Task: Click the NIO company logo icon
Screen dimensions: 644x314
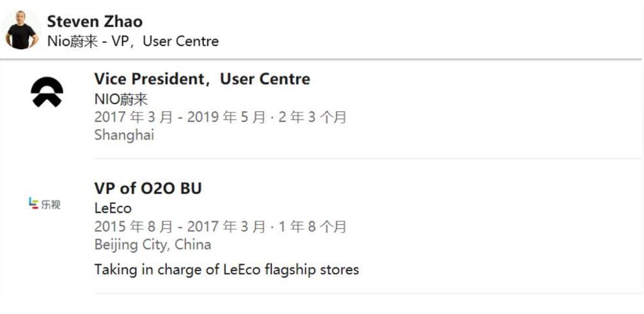Action: click(47, 92)
